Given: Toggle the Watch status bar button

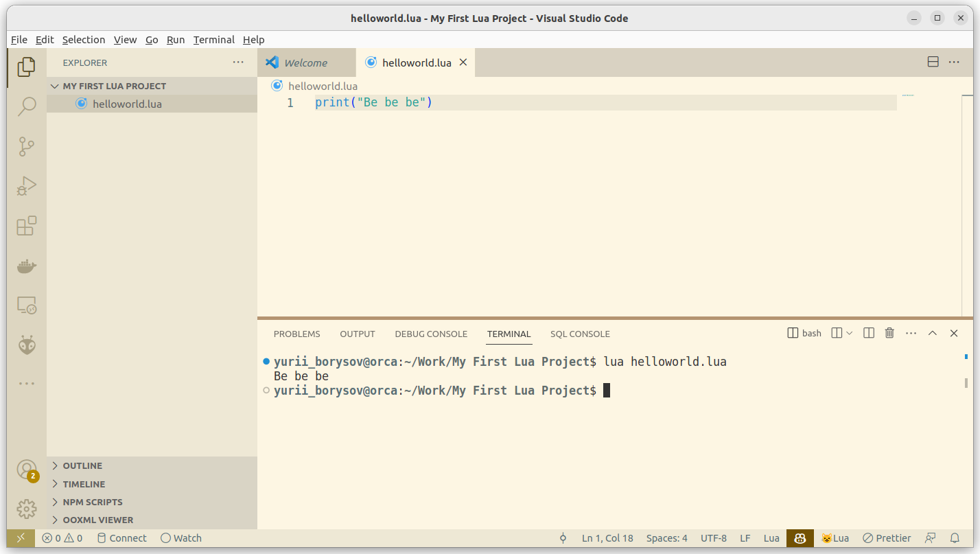Looking at the screenshot, I should pyautogui.click(x=181, y=538).
